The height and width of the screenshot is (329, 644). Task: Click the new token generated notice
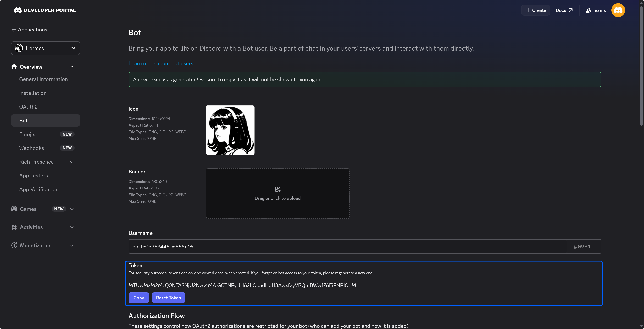coord(365,79)
